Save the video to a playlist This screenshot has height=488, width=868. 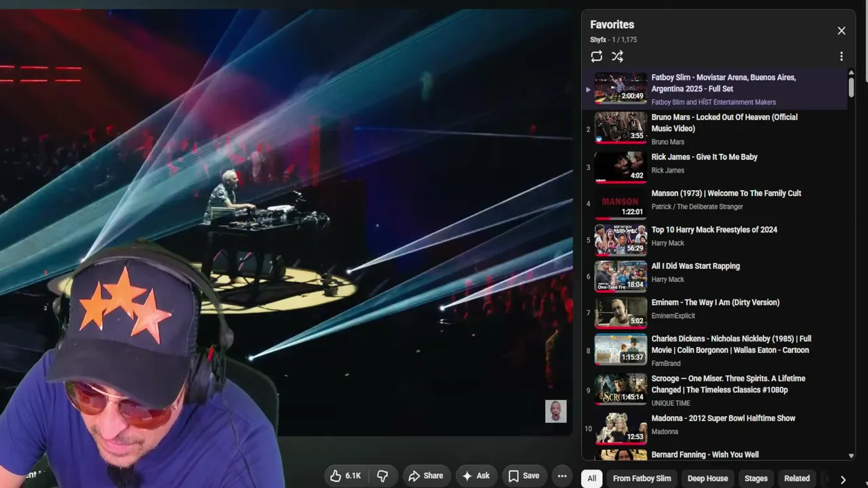524,476
